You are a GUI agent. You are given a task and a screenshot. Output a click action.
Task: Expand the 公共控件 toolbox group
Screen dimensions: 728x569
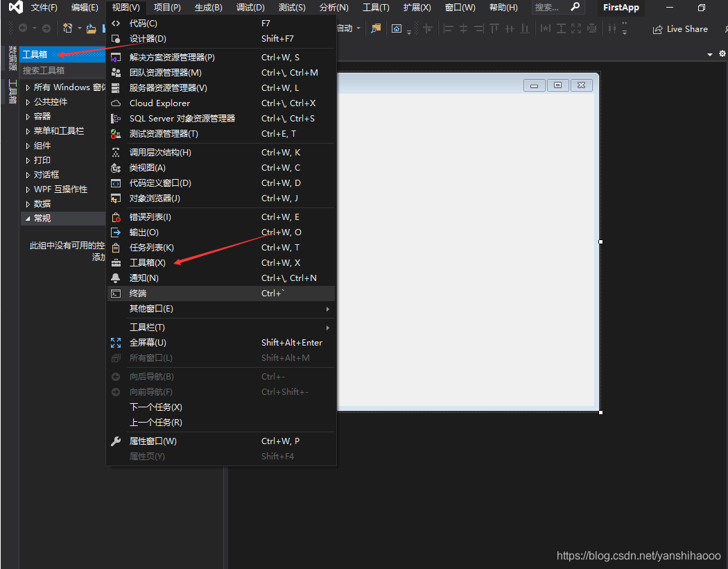click(x=28, y=102)
